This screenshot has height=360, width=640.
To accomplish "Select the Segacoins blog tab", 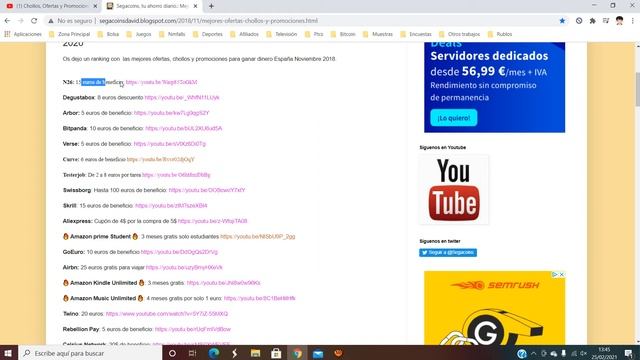I will [x=152, y=6].
